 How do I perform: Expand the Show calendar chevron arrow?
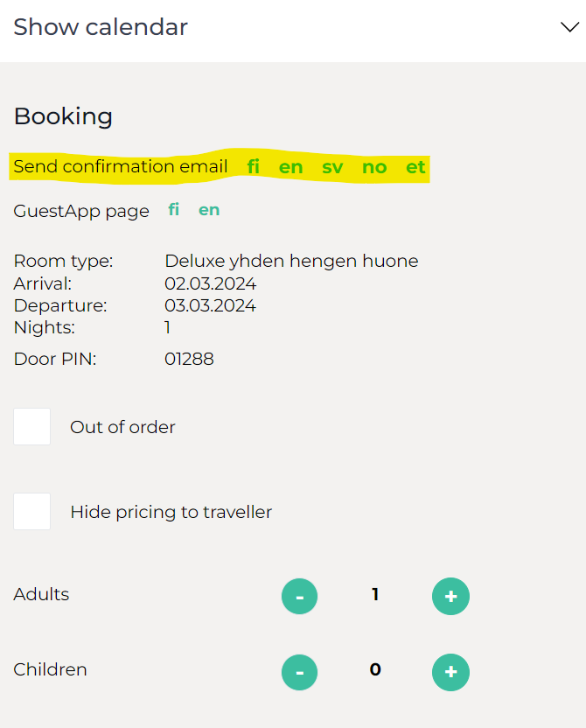[569, 27]
